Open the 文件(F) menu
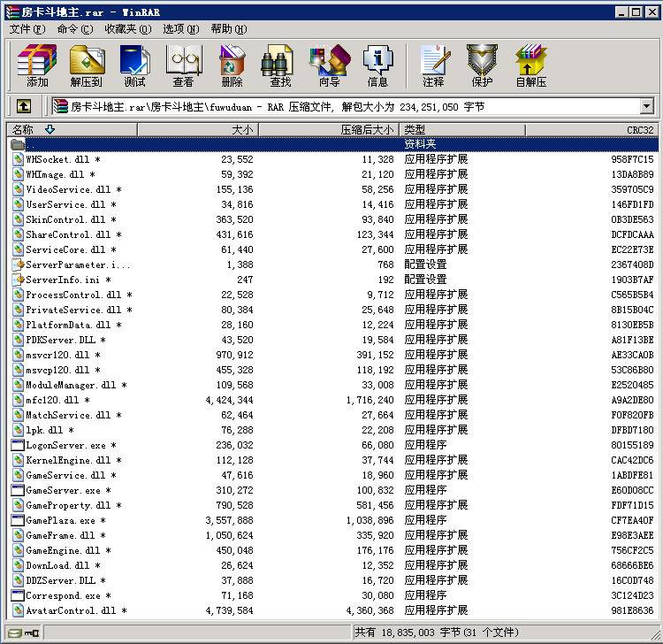Viewport: 663px width, 644px height. click(27, 29)
